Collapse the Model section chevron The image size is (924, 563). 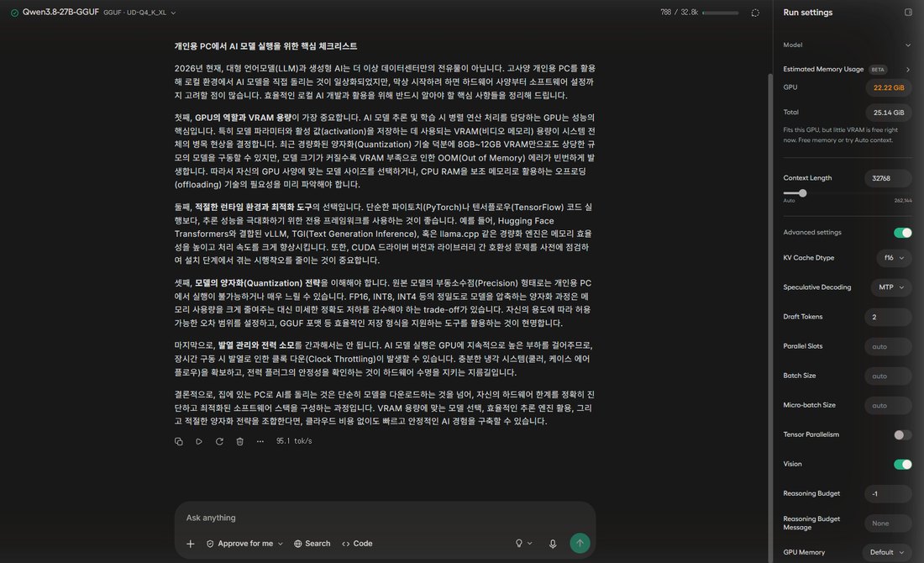(x=907, y=45)
